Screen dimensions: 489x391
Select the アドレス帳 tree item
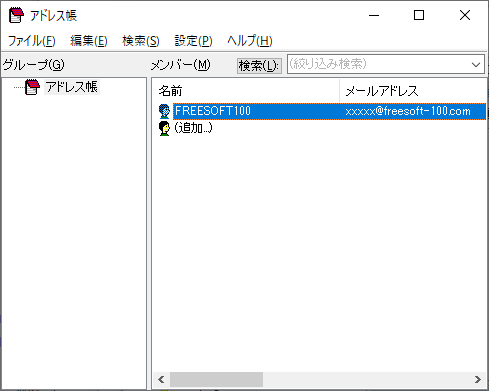click(72, 87)
